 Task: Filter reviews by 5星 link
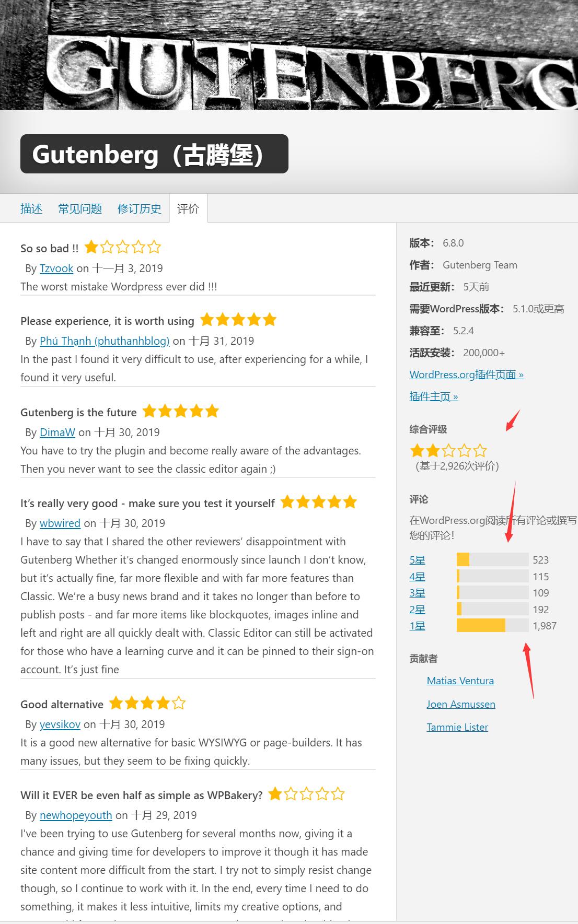(417, 560)
